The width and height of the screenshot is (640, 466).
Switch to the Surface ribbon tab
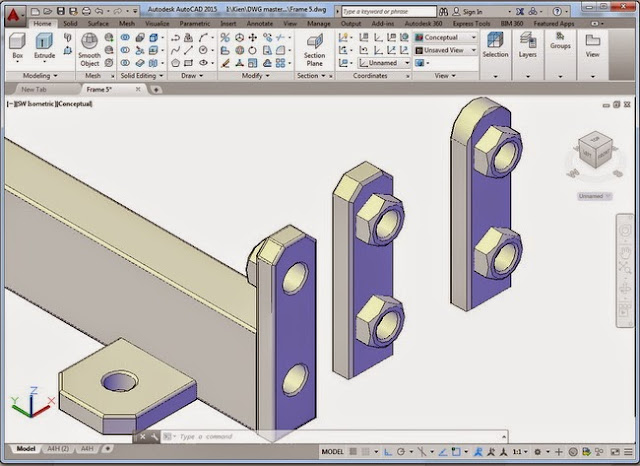(x=98, y=24)
